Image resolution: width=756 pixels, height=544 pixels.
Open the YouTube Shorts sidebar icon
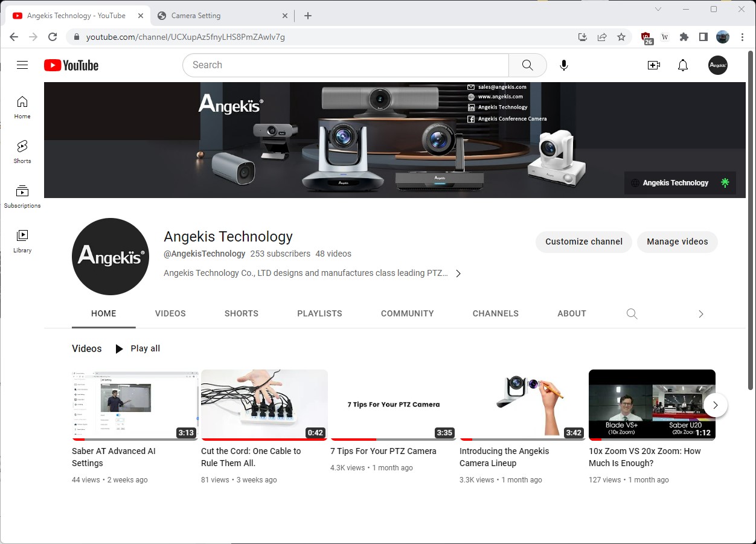(22, 150)
